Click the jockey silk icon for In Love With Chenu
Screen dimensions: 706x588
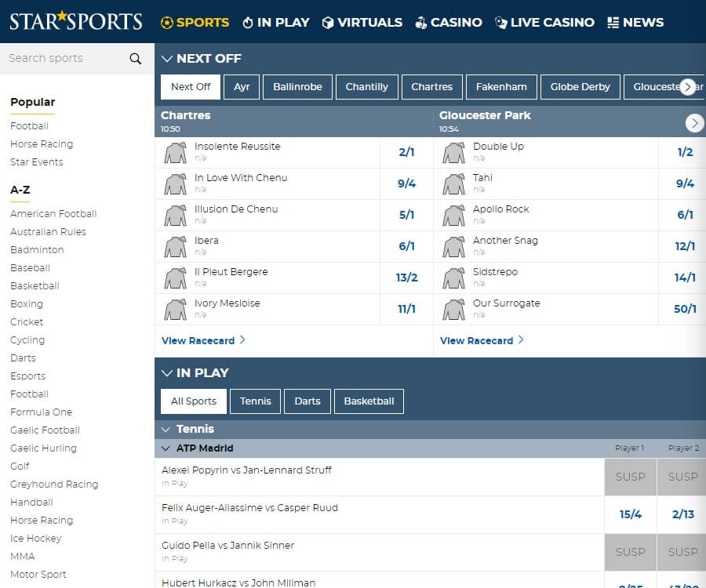point(176,184)
